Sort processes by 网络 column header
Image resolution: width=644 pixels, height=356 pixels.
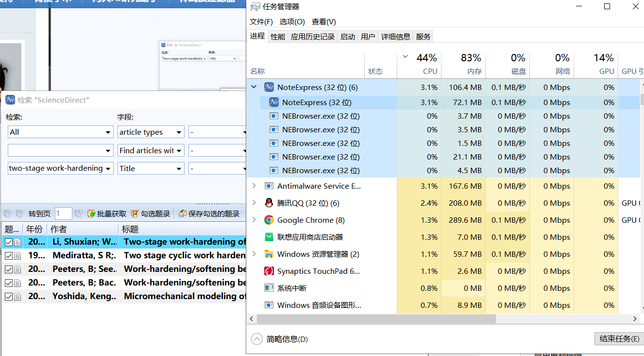(552, 65)
